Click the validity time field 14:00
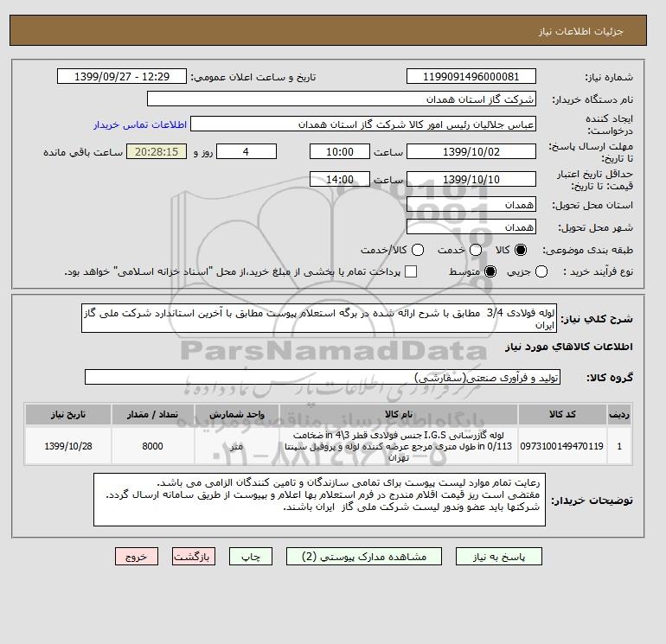Image resolution: width=666 pixels, height=644 pixels. 340,179
